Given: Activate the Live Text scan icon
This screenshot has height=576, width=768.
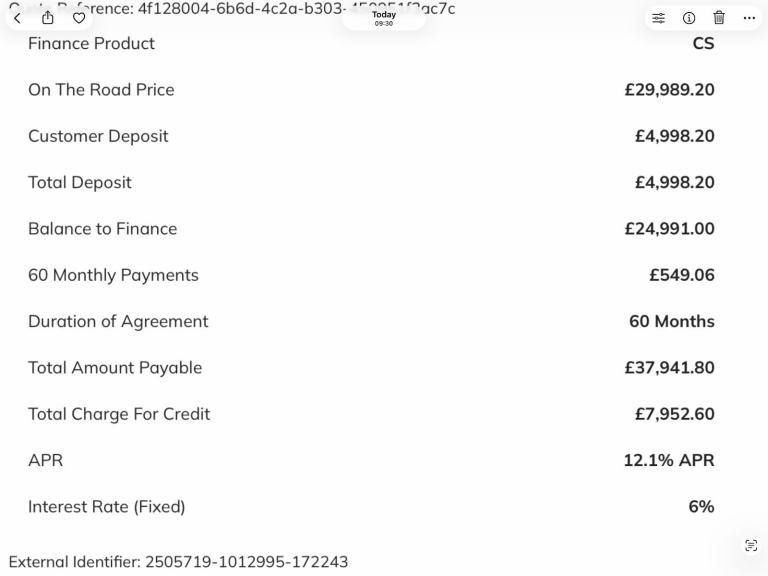Looking at the screenshot, I should point(750,545).
